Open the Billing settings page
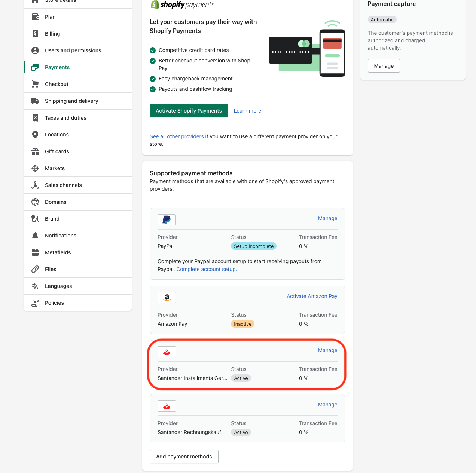Image resolution: width=476 pixels, height=473 pixels. point(78,34)
